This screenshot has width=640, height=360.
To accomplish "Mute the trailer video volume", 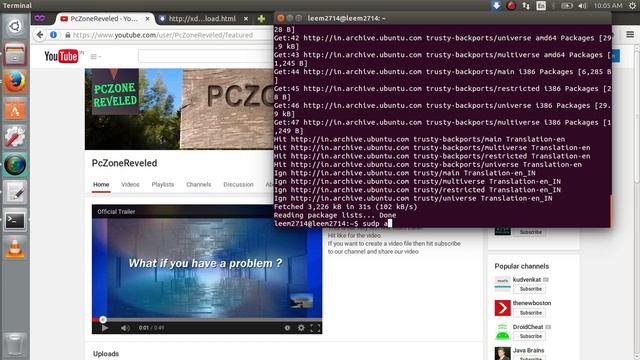I will [x=125, y=328].
